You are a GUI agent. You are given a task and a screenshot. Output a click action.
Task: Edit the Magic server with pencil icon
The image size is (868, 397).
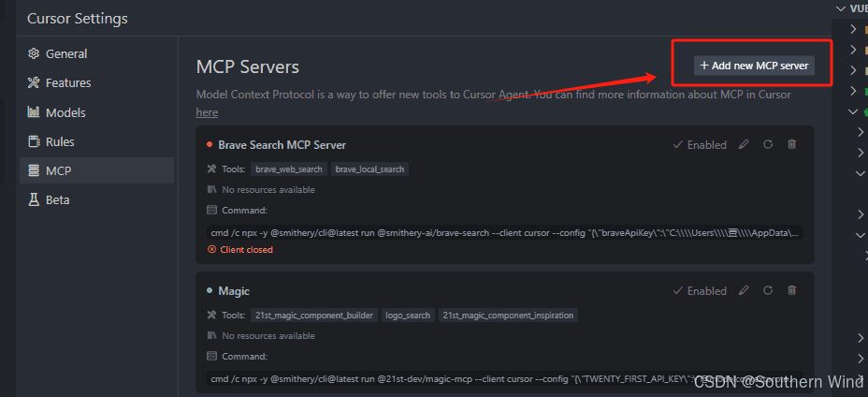coord(744,290)
